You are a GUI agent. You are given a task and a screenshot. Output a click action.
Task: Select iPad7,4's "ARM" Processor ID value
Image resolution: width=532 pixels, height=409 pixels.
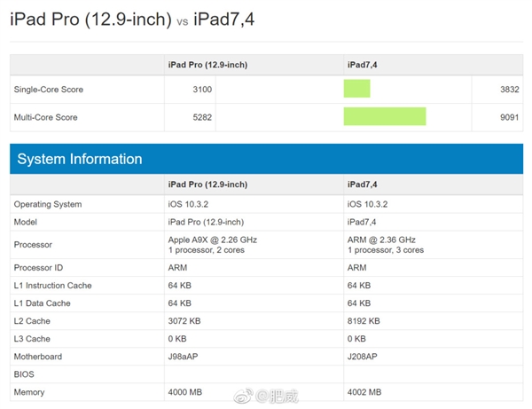click(356, 268)
